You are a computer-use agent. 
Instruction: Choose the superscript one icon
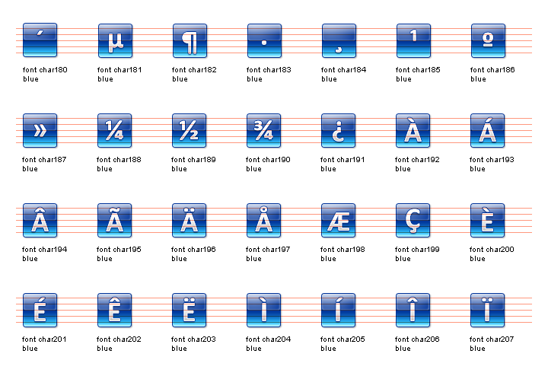coord(413,40)
